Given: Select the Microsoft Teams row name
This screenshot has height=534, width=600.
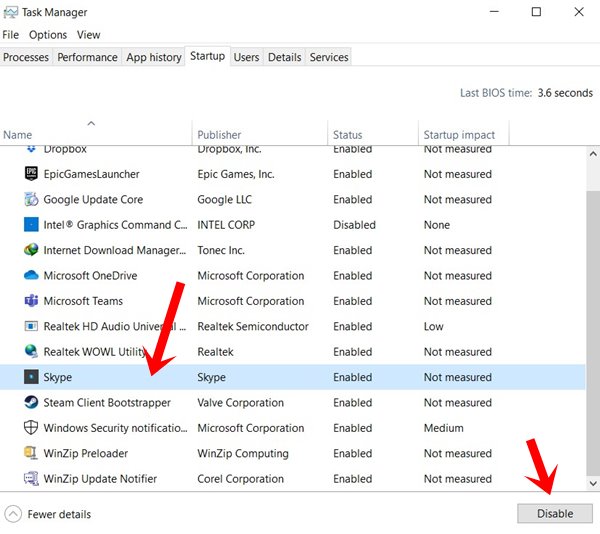Looking at the screenshot, I should tap(83, 301).
